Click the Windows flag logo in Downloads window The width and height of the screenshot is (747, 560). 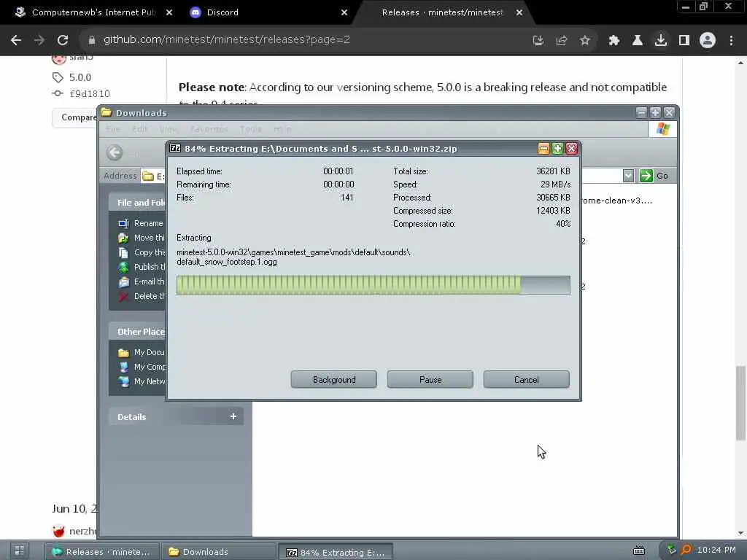(x=662, y=129)
